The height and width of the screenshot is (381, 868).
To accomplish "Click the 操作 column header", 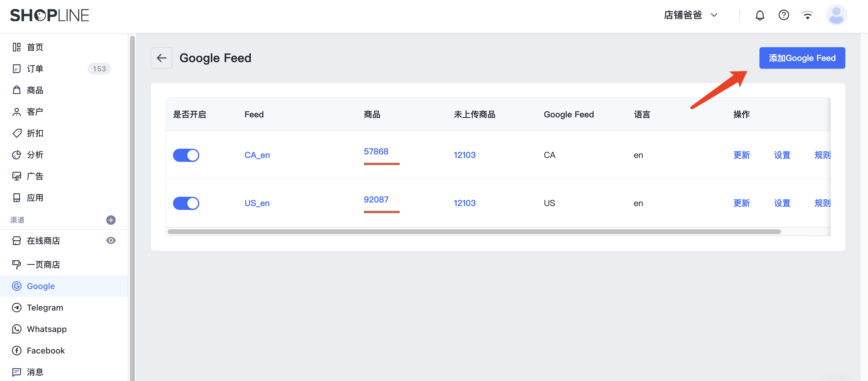I will pyautogui.click(x=742, y=115).
